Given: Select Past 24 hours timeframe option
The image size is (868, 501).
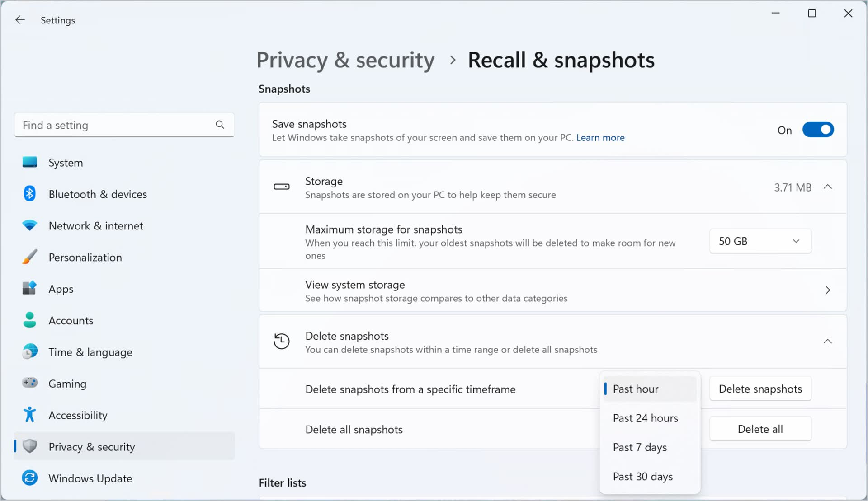Looking at the screenshot, I should tap(646, 417).
